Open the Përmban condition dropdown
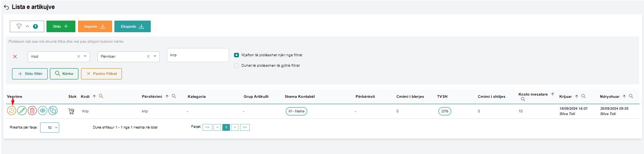Viewport: 644px width, 154px height. tap(155, 57)
